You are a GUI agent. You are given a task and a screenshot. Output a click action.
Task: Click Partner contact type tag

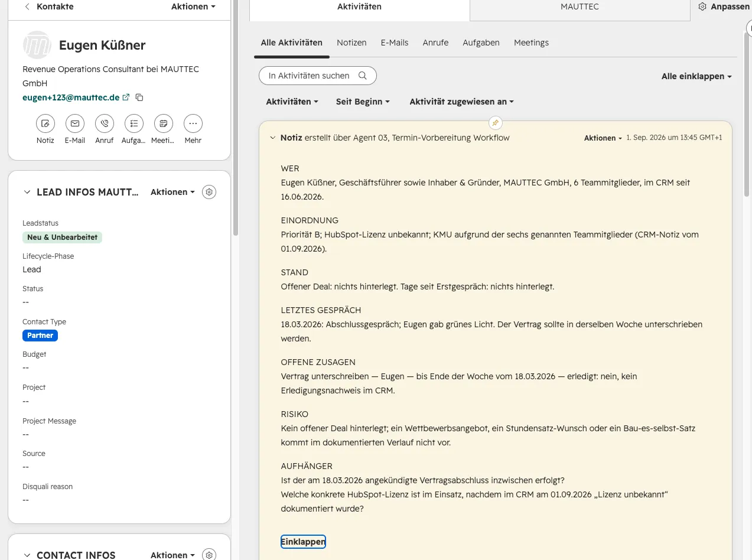40,336
